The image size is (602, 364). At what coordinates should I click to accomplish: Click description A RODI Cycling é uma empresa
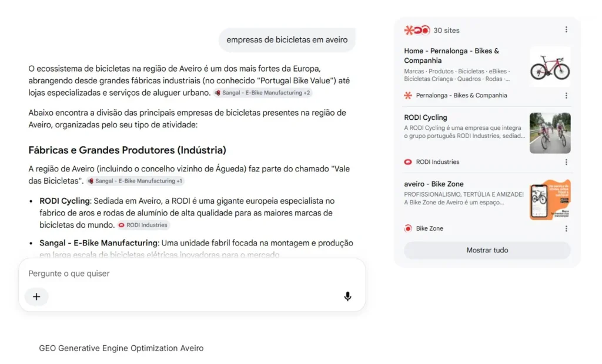coord(464,132)
